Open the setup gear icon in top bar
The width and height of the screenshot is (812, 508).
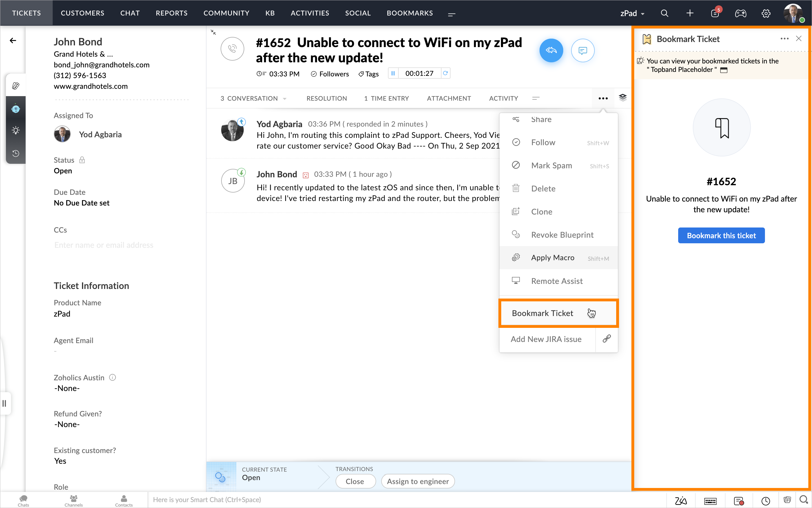click(766, 13)
